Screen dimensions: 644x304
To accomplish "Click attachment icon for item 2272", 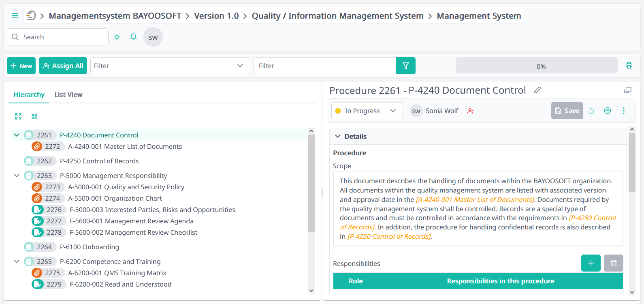I will click(37, 146).
